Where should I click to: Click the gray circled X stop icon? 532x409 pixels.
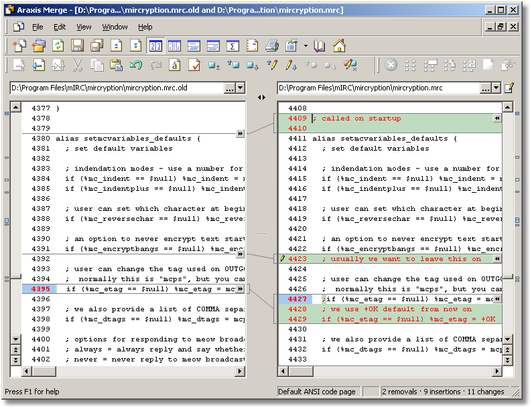tap(391, 65)
